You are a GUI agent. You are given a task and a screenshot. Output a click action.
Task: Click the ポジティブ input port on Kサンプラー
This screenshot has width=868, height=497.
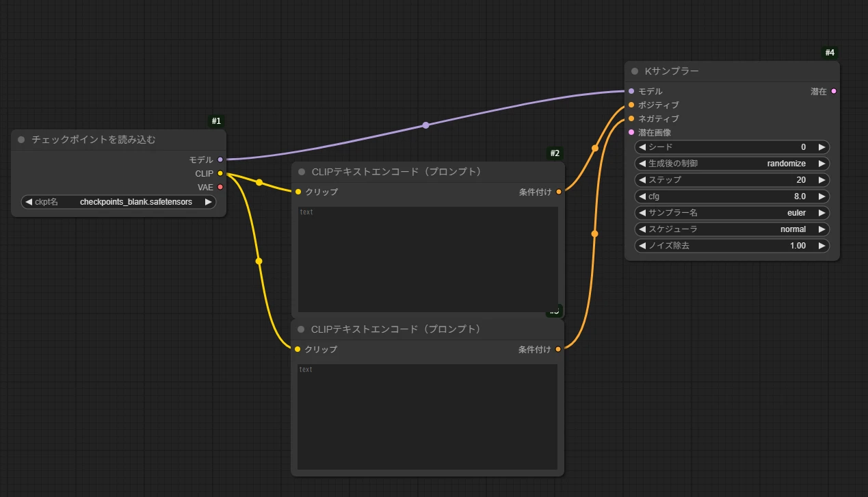pos(631,105)
